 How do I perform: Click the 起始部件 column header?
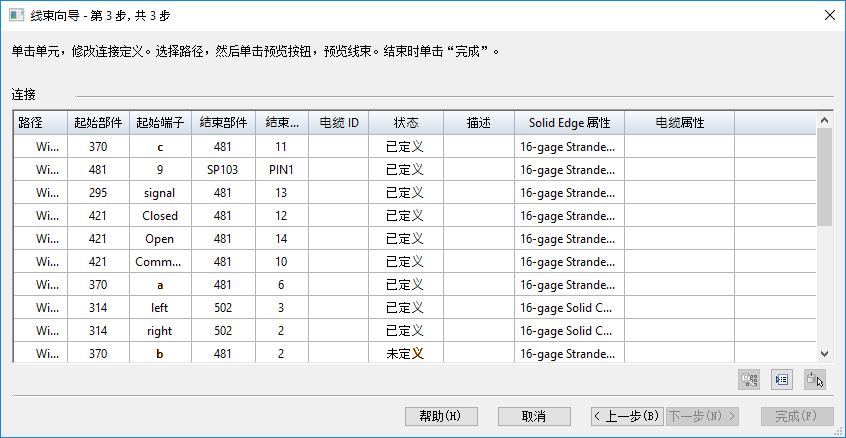click(x=98, y=123)
